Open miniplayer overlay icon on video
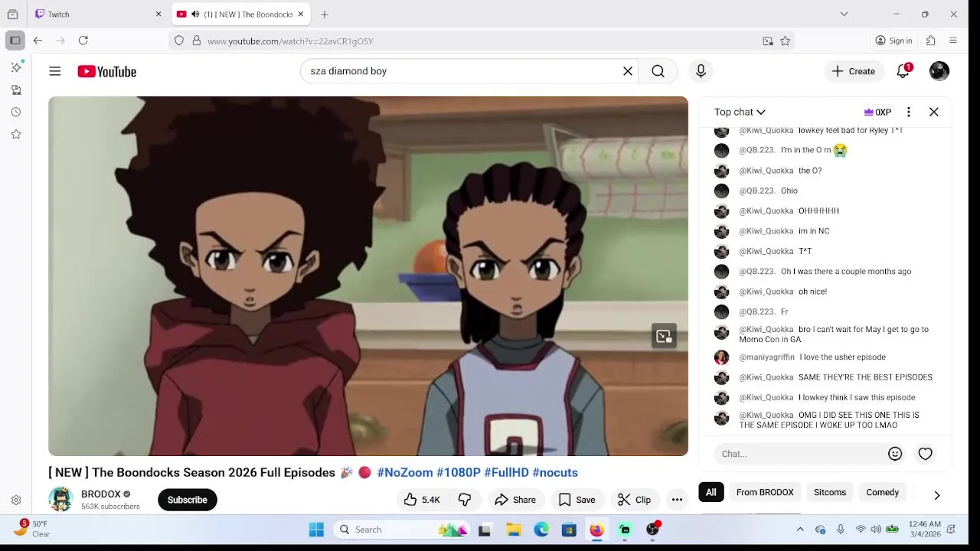This screenshot has width=980, height=551. (x=664, y=336)
